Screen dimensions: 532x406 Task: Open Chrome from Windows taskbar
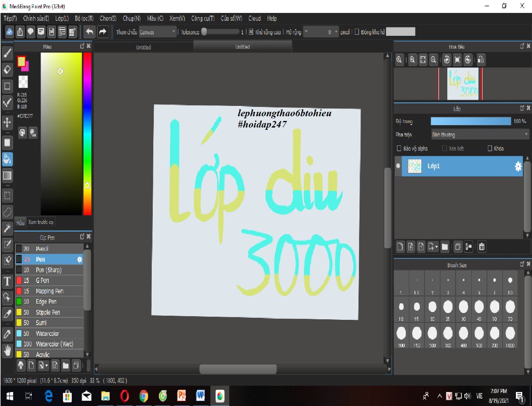click(x=144, y=396)
